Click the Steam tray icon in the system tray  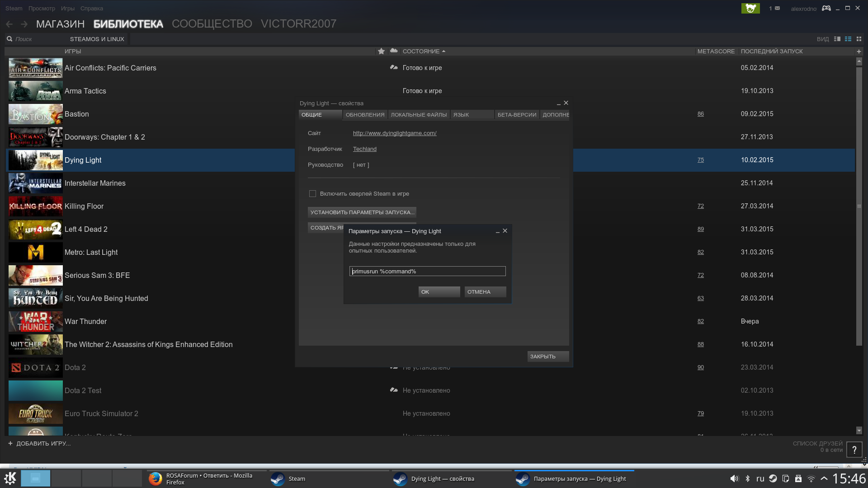click(773, 479)
